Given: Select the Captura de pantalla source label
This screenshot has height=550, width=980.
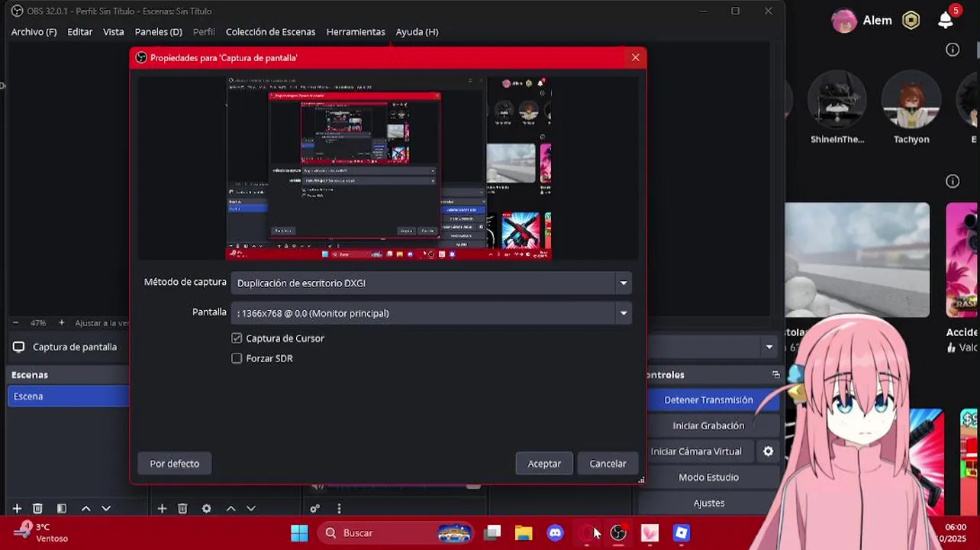Looking at the screenshot, I should pos(75,347).
